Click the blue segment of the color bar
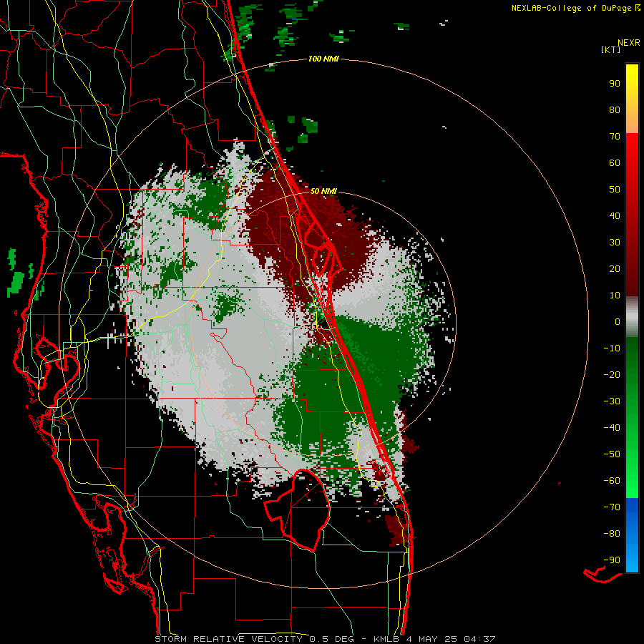The width and height of the screenshot is (644, 644). point(632,534)
